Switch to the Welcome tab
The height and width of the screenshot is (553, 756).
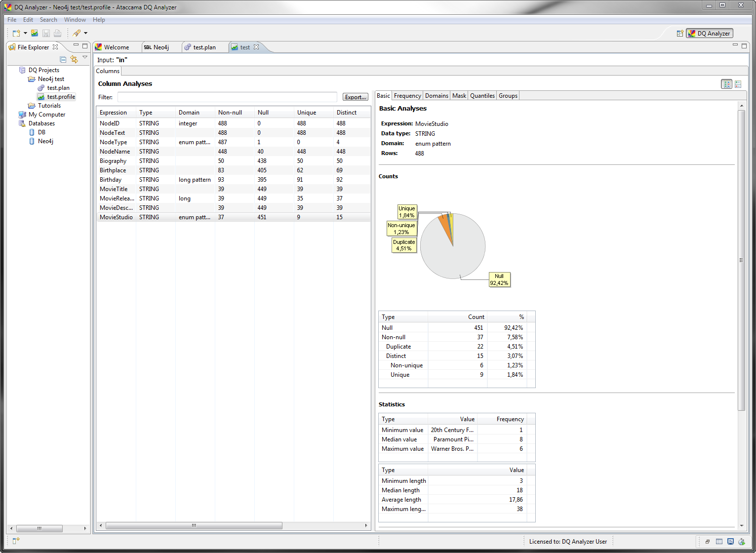coord(117,47)
